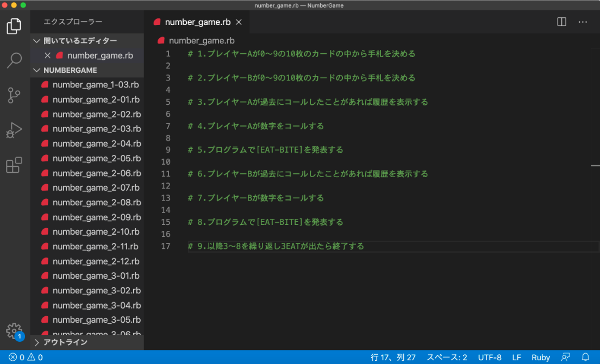Open file number_game_3-05.rb
Image resolution: width=600 pixels, height=364 pixels.
pyautogui.click(x=87, y=319)
